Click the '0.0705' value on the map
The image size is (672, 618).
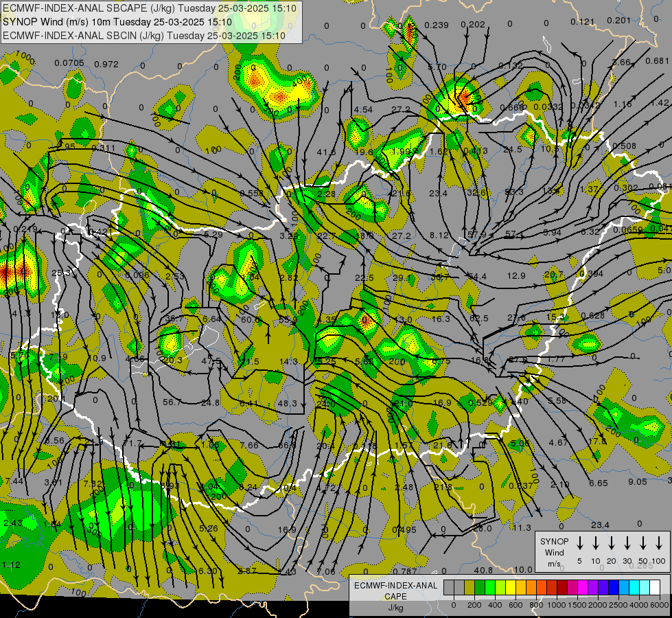69,63
